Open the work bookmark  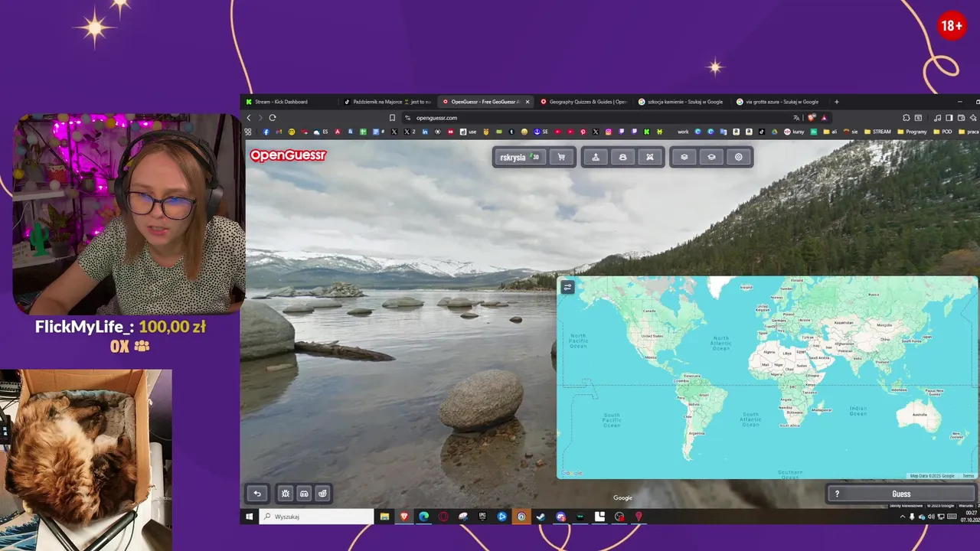683,132
